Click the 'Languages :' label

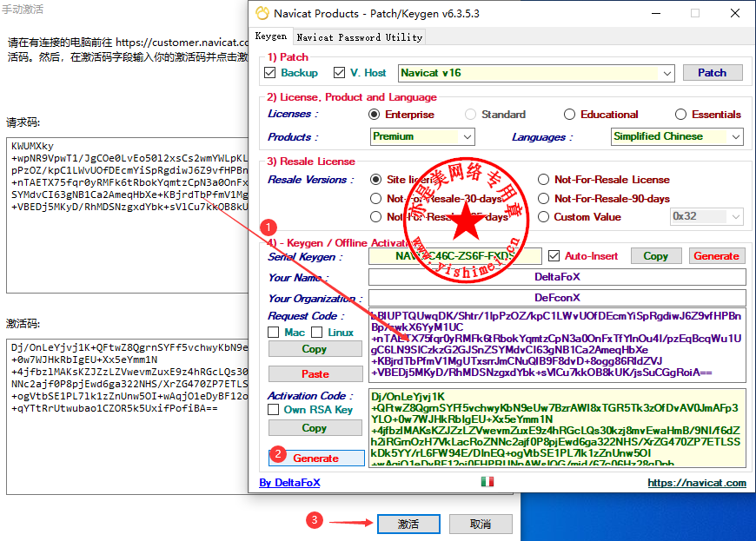click(542, 137)
